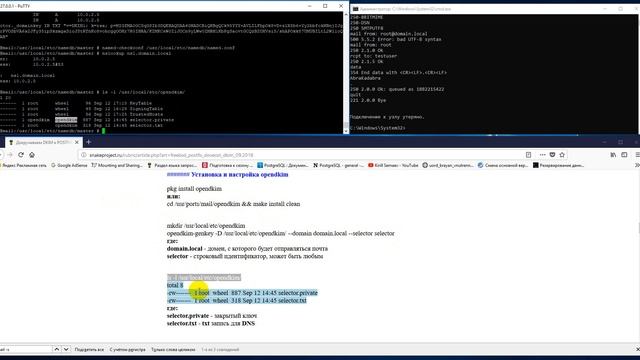Open the last bookmark with black icon
Screen dimensions: 640x360
click(x=558, y=165)
